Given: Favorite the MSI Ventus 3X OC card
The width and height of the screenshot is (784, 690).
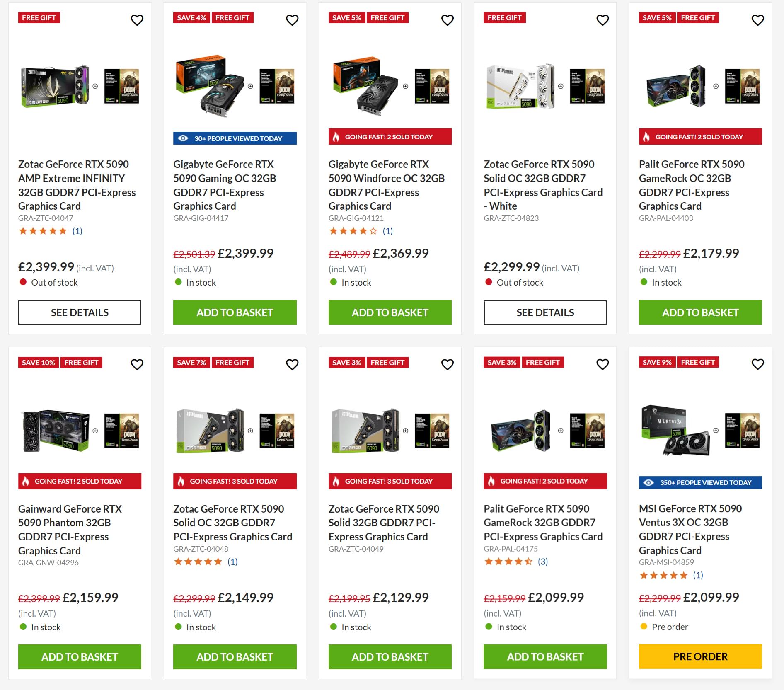Looking at the screenshot, I should coord(757,364).
